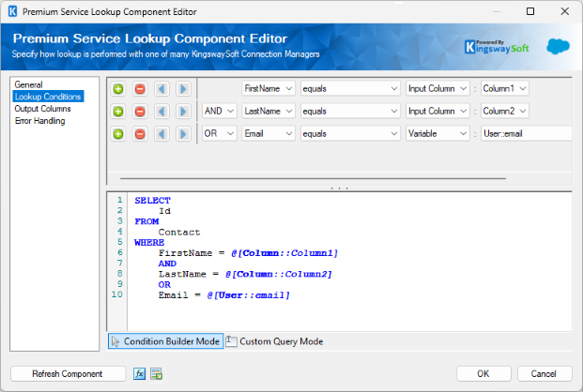The image size is (583, 392).
Task: Select the Lookup Conditions page
Action: [x=48, y=97]
